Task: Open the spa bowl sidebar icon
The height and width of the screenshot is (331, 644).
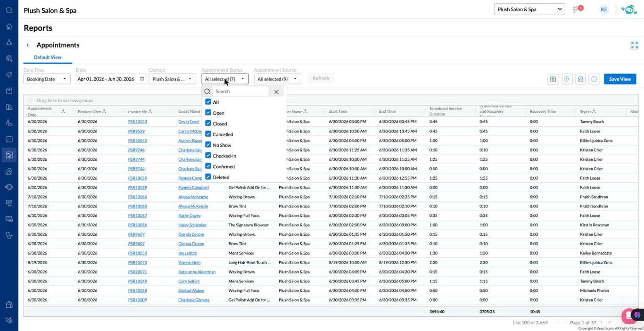Action: click(9, 123)
